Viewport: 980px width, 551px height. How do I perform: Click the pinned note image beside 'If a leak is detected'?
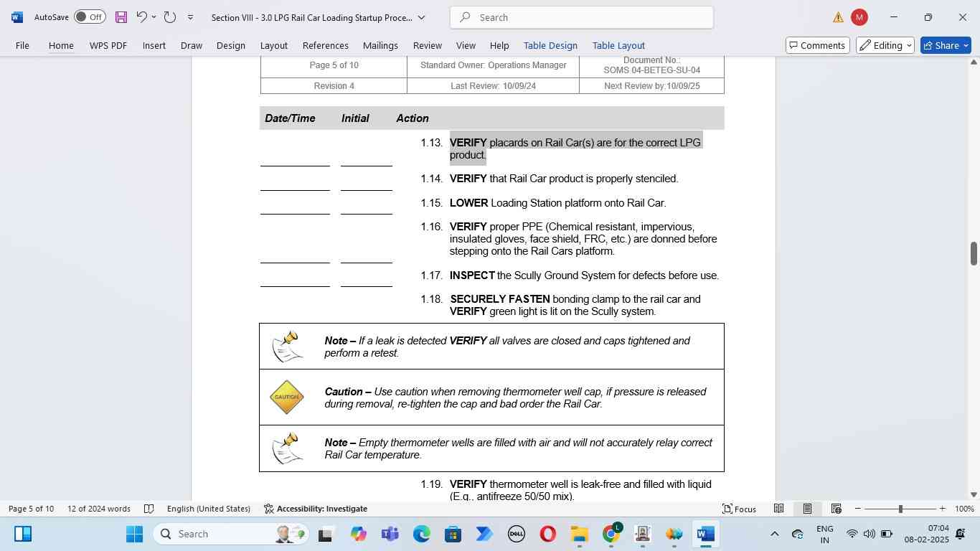point(286,347)
